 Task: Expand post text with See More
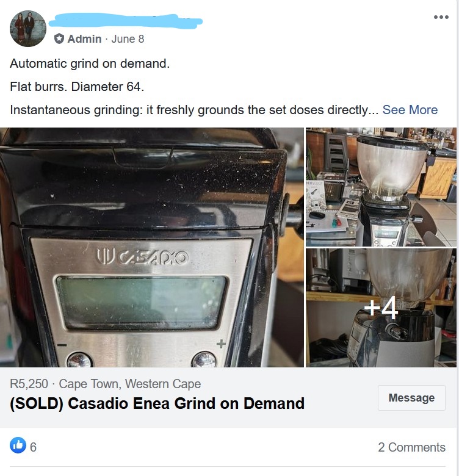(410, 110)
